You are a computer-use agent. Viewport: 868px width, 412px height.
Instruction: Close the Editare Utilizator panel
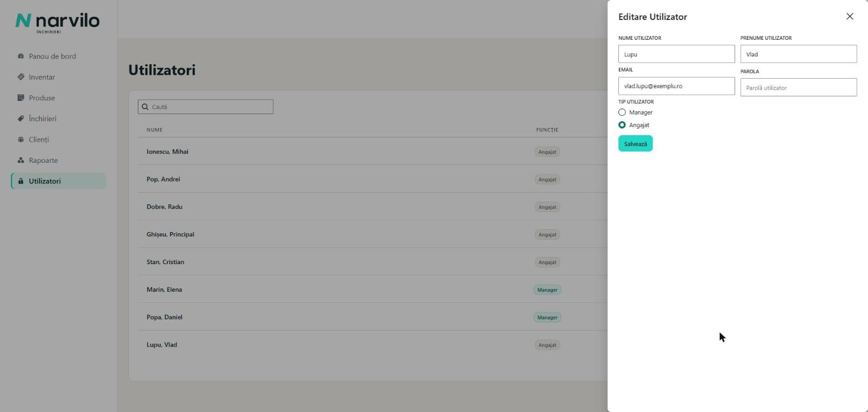[850, 17]
